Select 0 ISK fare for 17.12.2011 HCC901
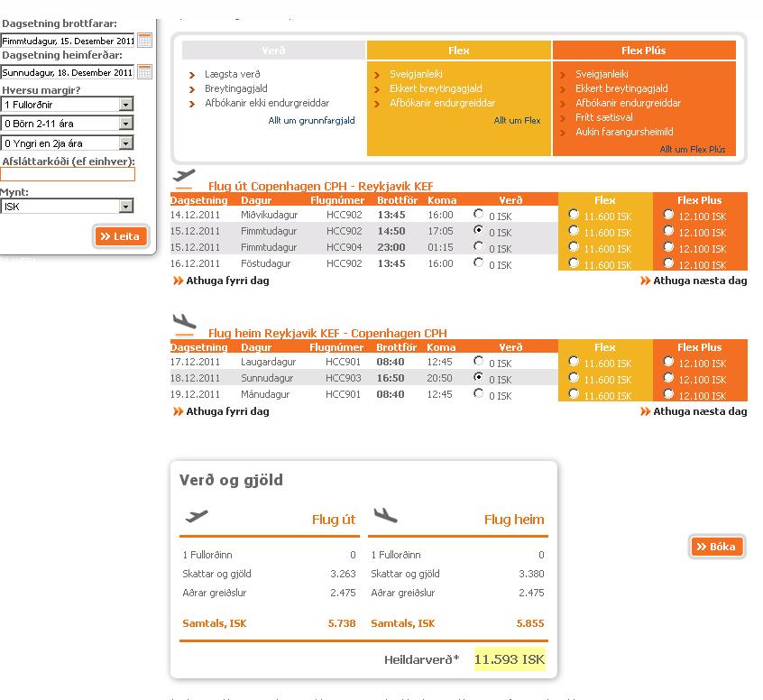 (x=478, y=361)
